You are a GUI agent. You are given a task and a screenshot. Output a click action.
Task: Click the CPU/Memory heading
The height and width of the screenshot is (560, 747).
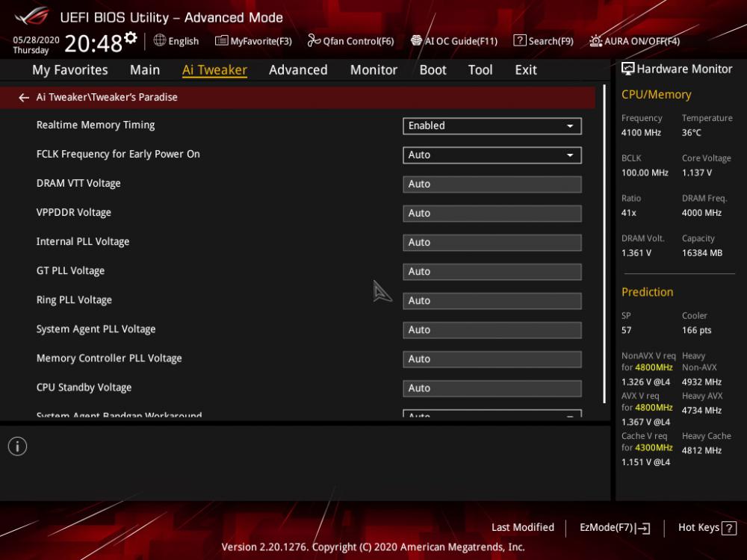point(656,95)
